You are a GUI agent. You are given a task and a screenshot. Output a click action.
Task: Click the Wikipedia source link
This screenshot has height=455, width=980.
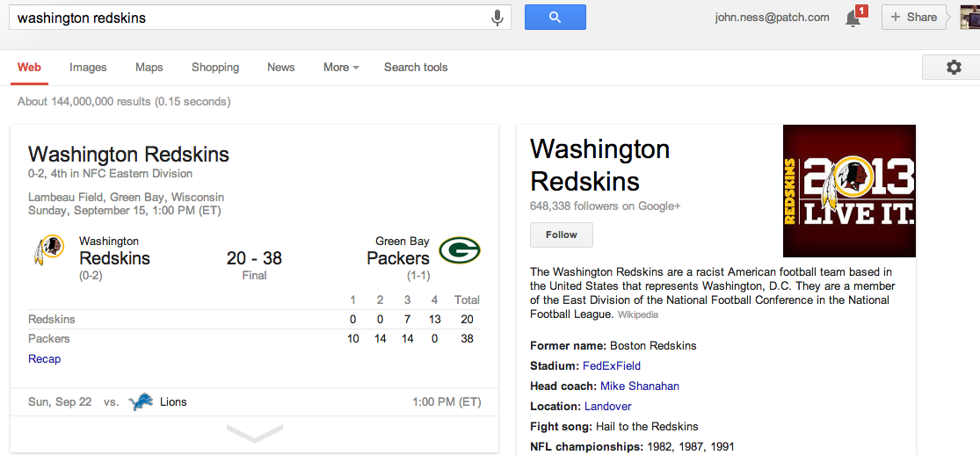pyautogui.click(x=637, y=315)
